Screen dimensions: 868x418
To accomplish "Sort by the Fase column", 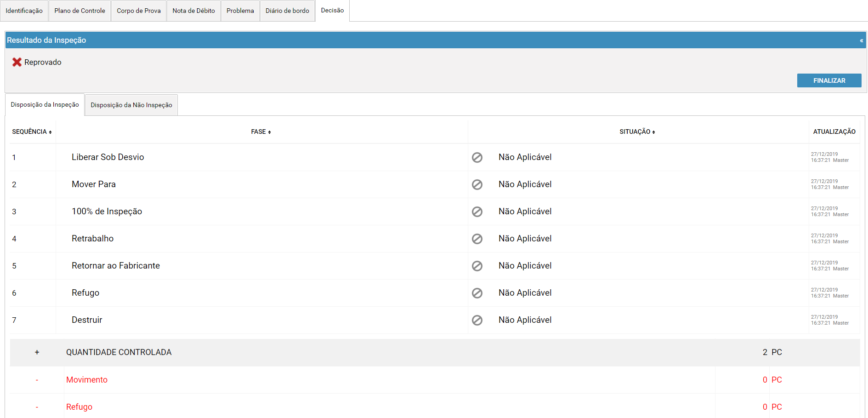I will [261, 132].
